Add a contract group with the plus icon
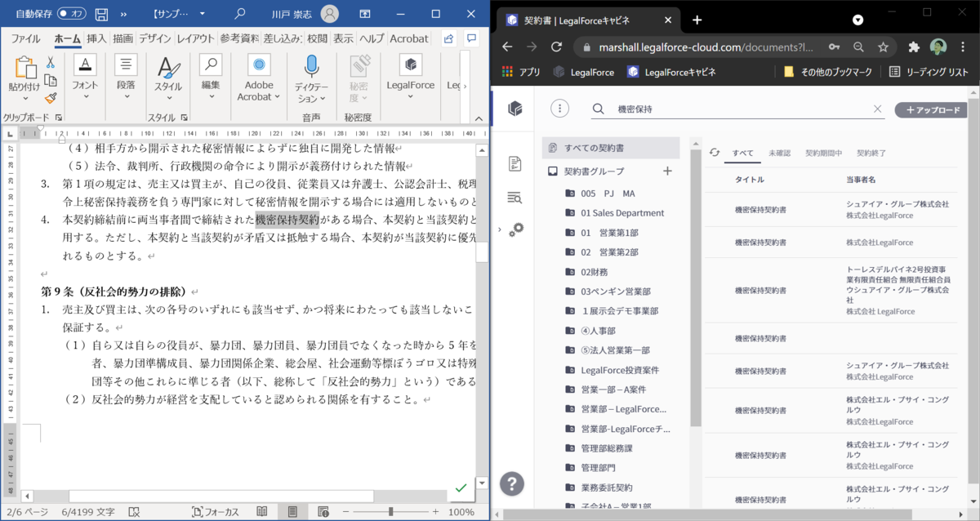Image resolution: width=980 pixels, height=521 pixels. click(x=667, y=171)
